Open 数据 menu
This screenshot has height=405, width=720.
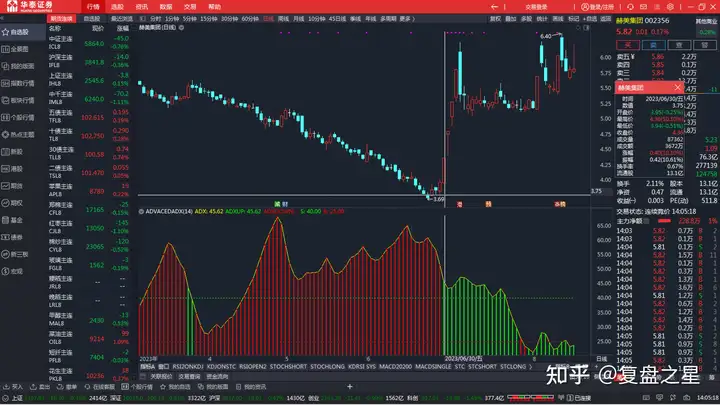coord(166,7)
